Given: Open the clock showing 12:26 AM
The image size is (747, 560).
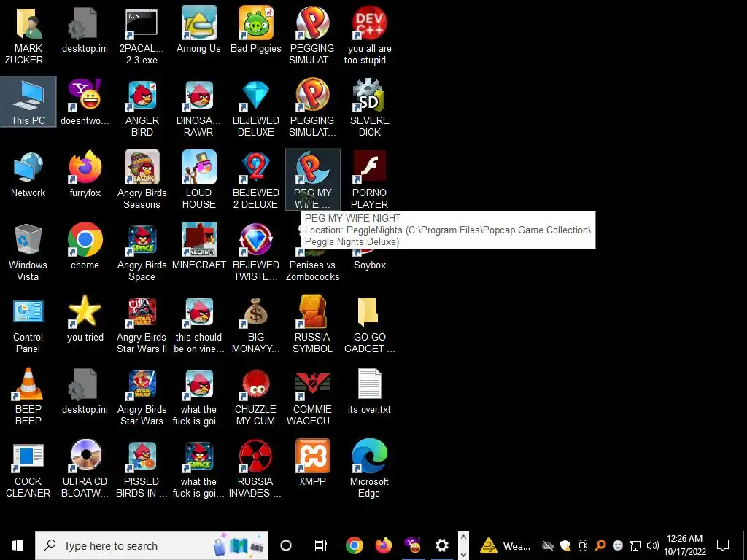Looking at the screenshot, I should click(685, 545).
